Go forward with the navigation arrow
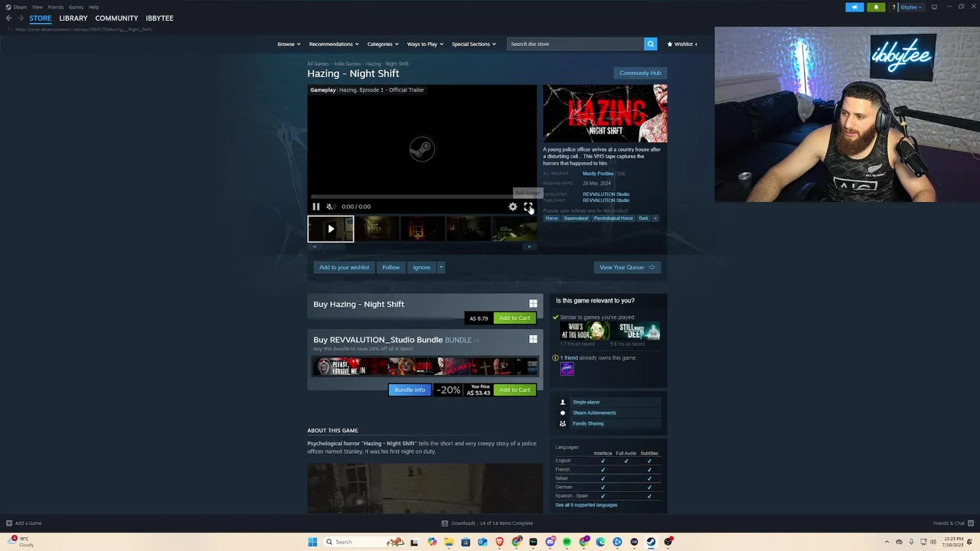The height and width of the screenshot is (551, 980). click(x=21, y=18)
